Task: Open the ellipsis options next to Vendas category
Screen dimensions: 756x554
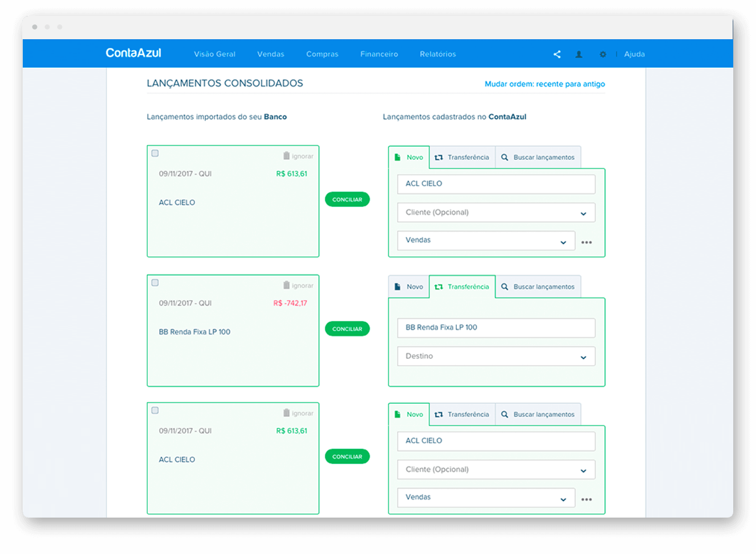Action: pos(586,241)
